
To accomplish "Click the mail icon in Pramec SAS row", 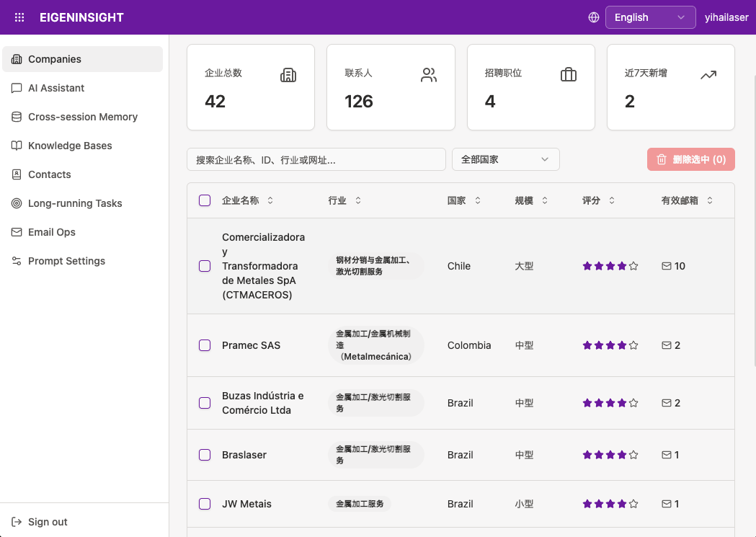I will click(667, 345).
